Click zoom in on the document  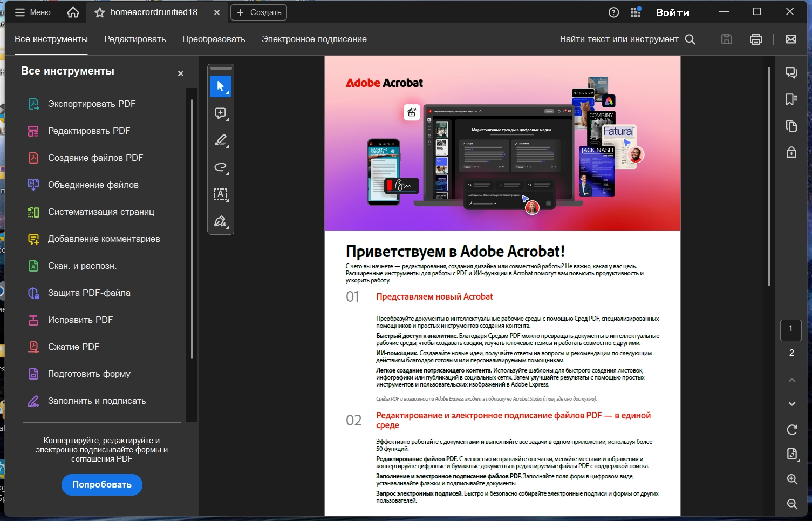tap(791, 479)
